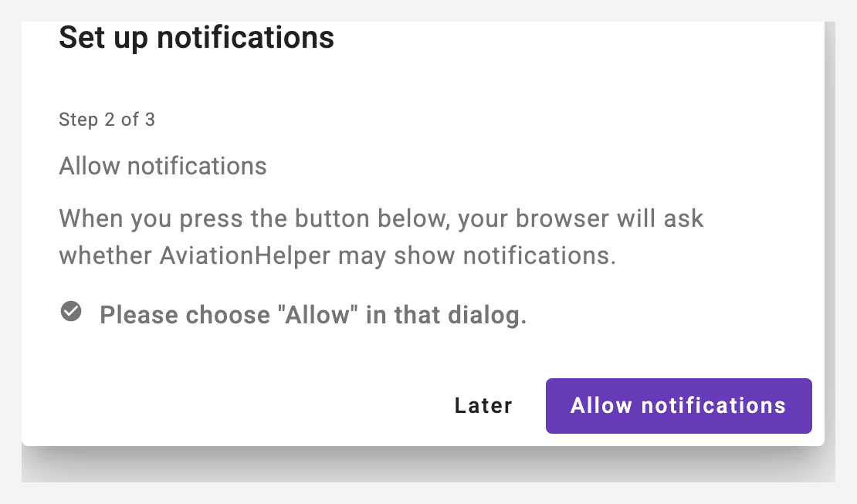Screen dimensions: 857x504
Task: Click the 'whether AviationHelper may show' line
Action: [x=337, y=255]
